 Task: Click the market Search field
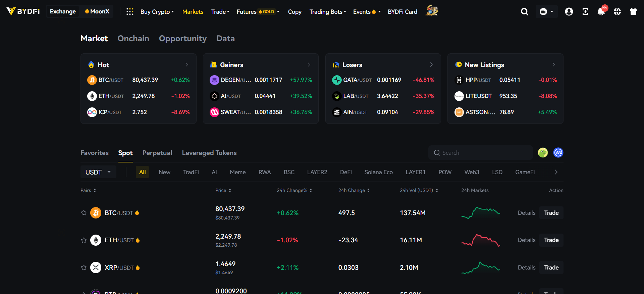coord(481,153)
